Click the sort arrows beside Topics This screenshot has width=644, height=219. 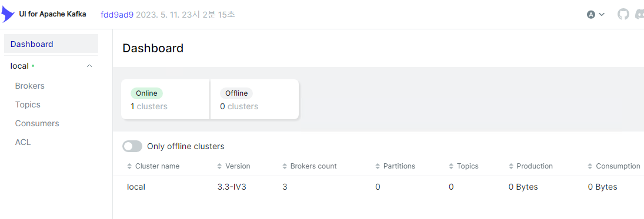click(451, 166)
